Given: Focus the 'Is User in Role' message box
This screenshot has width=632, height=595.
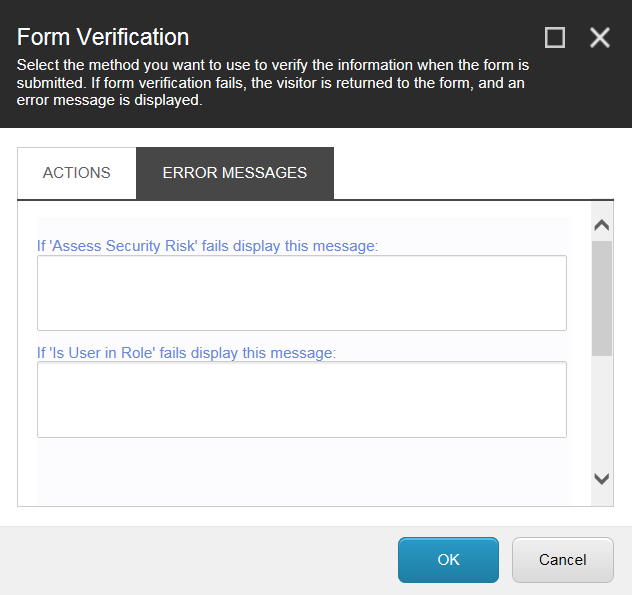Looking at the screenshot, I should [x=302, y=399].
